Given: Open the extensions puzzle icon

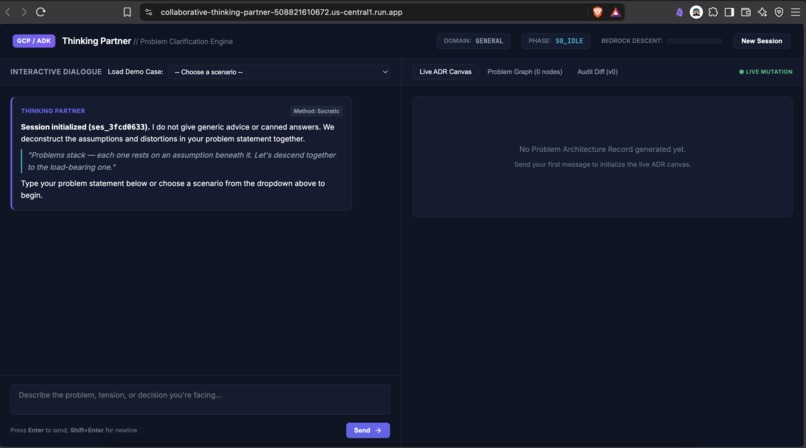Looking at the screenshot, I should click(713, 12).
